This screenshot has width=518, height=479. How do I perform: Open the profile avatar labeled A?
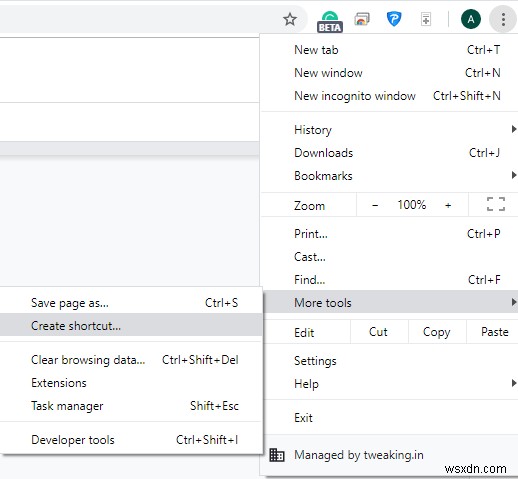[470, 19]
